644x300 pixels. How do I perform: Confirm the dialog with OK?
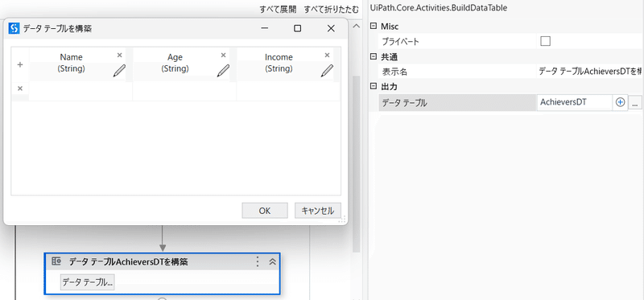(265, 211)
